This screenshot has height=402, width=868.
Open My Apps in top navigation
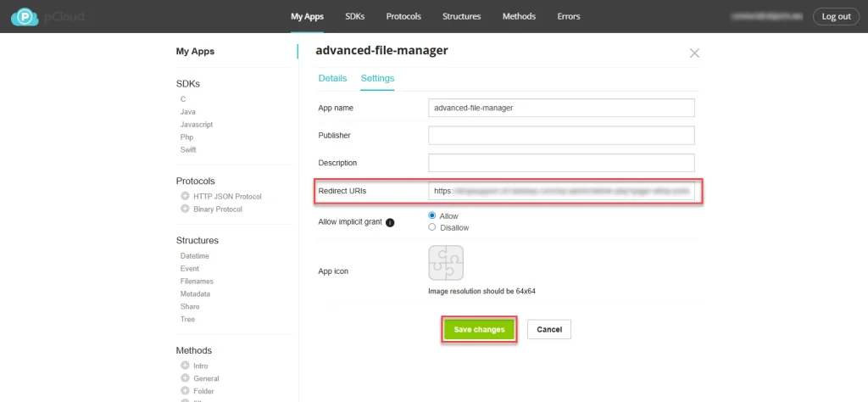[x=307, y=17]
